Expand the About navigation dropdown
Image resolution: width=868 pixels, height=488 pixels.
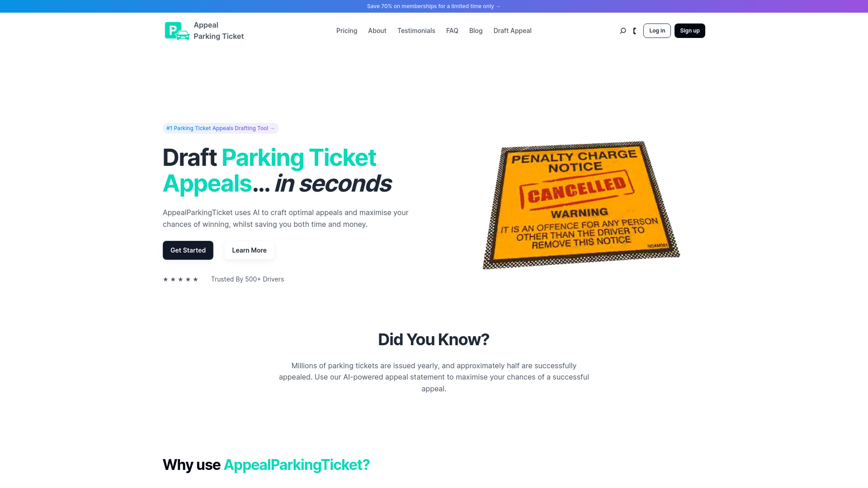[377, 30]
